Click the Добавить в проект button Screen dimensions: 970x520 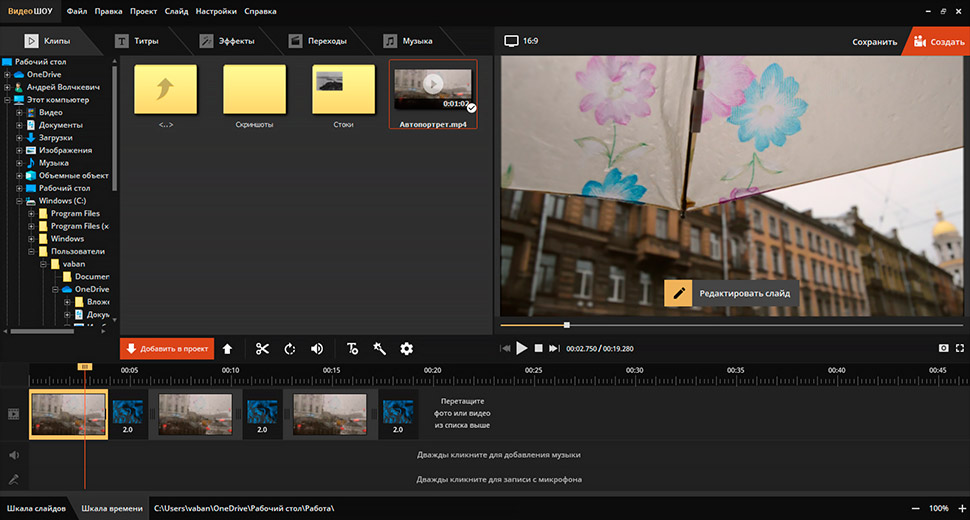click(166, 349)
